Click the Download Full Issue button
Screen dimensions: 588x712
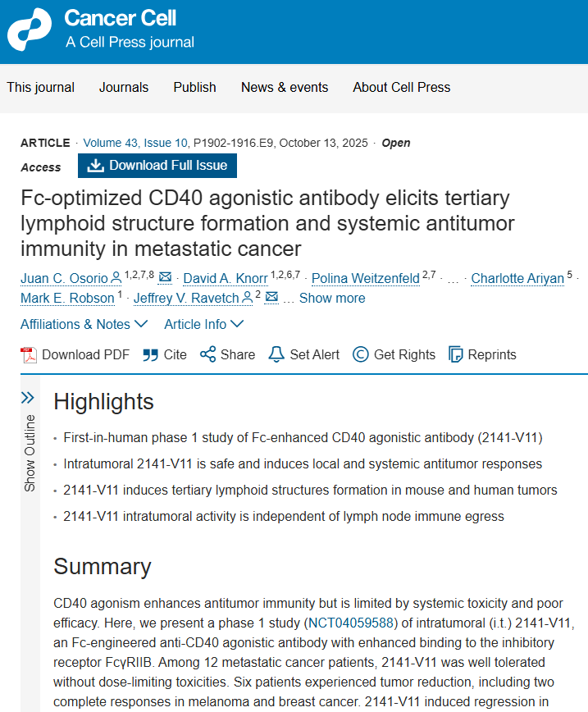(x=157, y=165)
